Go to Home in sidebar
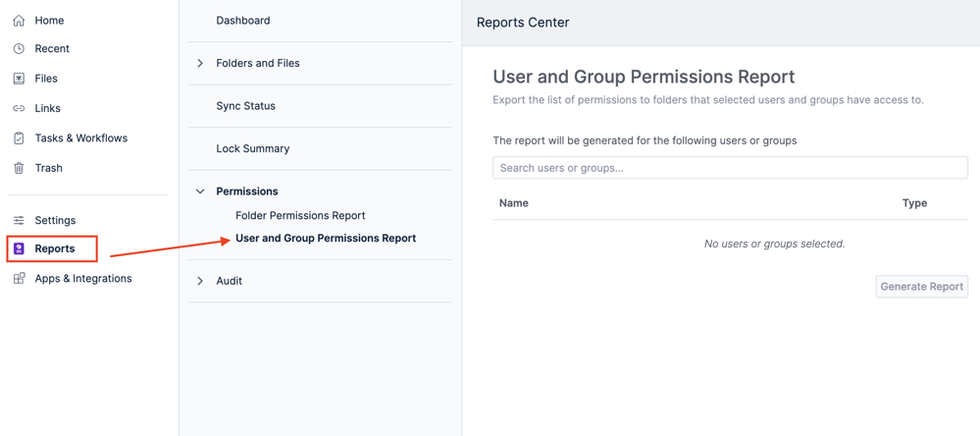Image resolution: width=980 pixels, height=436 pixels. coord(49,21)
